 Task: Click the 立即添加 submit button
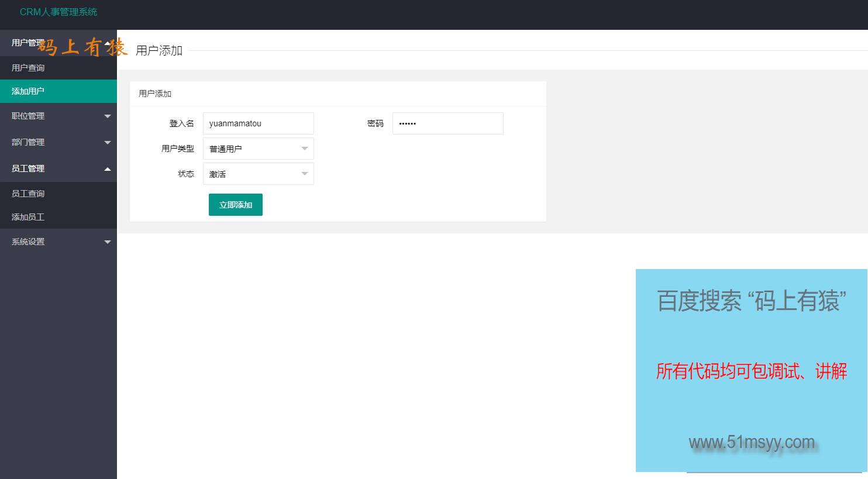tap(236, 205)
